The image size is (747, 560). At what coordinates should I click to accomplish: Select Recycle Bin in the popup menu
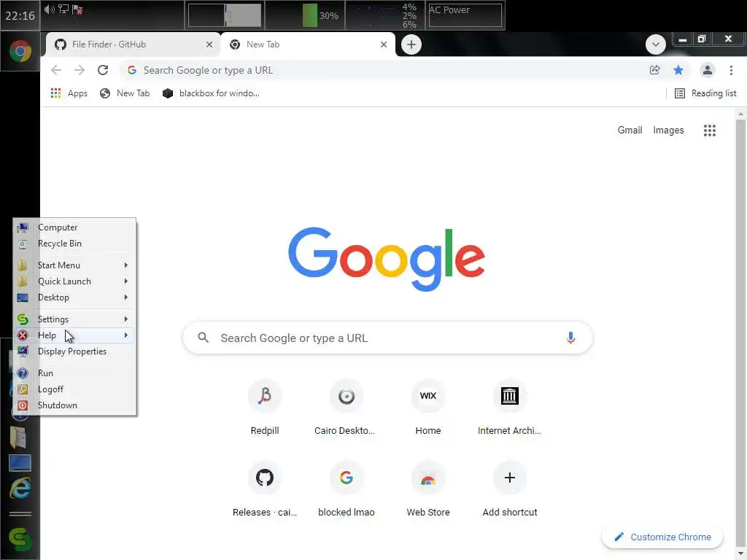coord(74,244)
